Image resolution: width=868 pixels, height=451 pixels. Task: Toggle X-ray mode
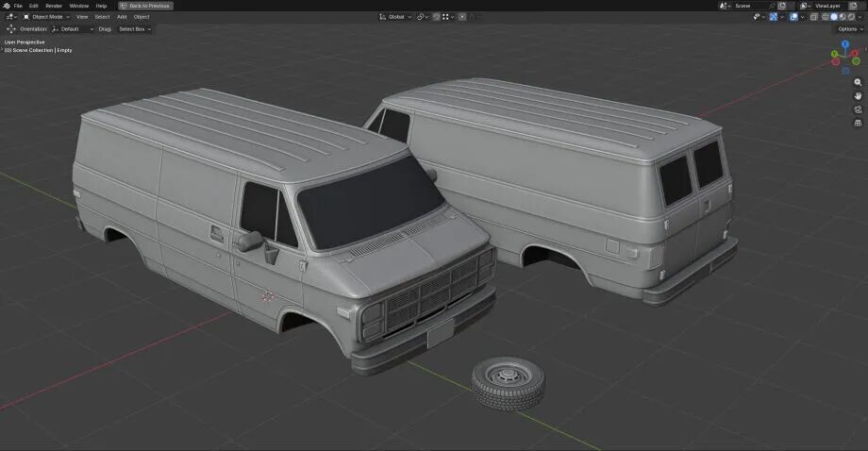point(813,17)
